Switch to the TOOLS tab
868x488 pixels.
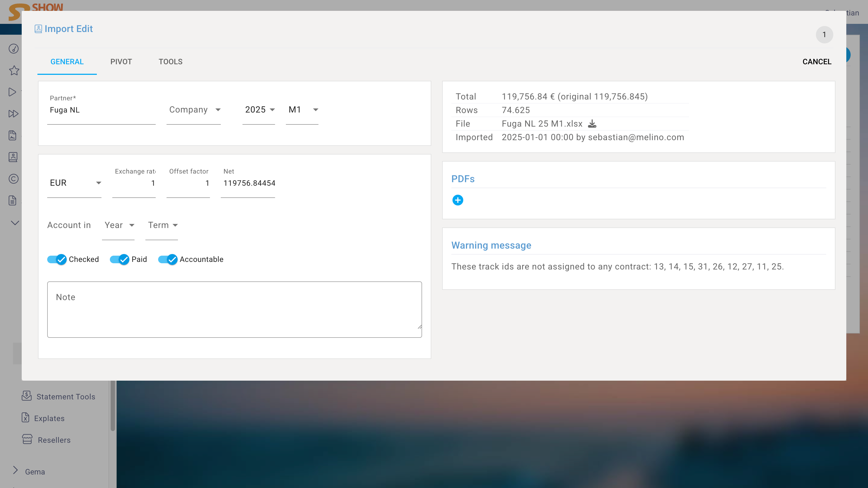point(171,62)
